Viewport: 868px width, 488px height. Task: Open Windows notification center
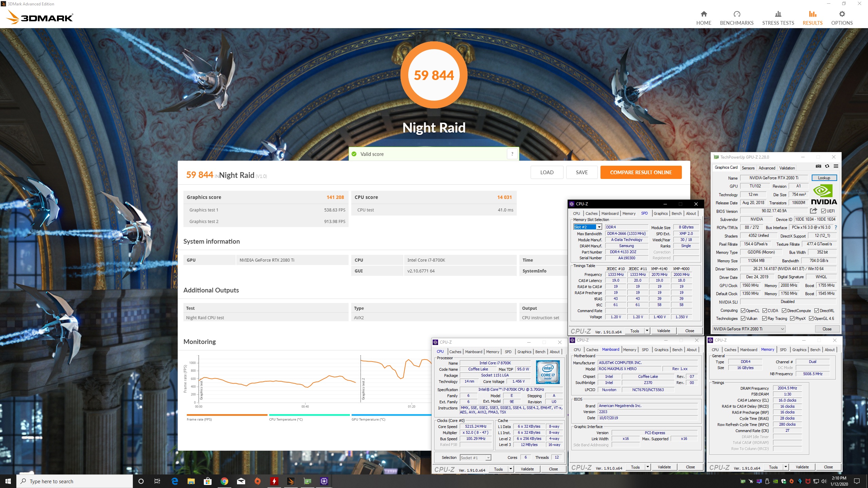tap(857, 481)
